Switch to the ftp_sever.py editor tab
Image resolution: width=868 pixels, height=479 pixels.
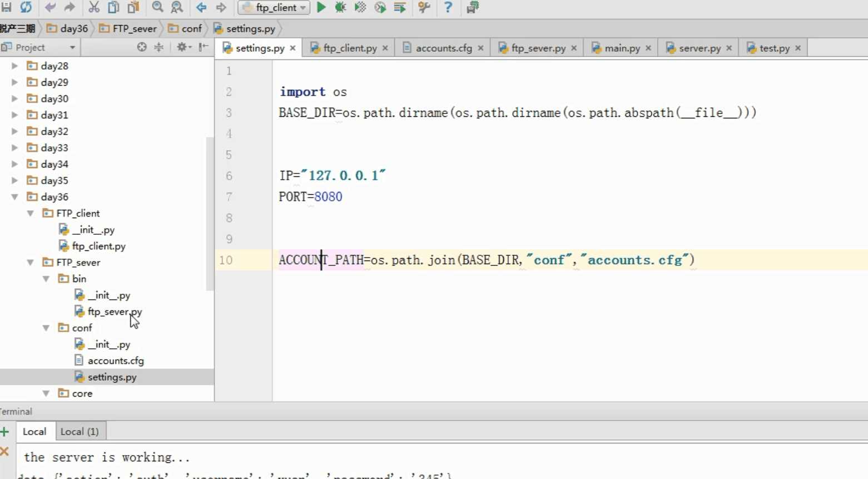point(538,48)
